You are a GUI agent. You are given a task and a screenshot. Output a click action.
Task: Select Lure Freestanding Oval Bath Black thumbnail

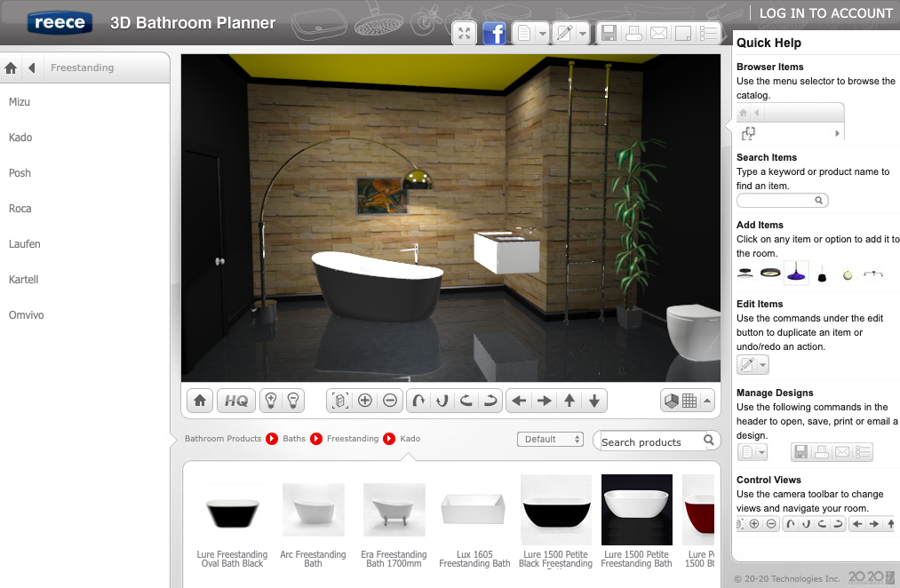pos(232,513)
